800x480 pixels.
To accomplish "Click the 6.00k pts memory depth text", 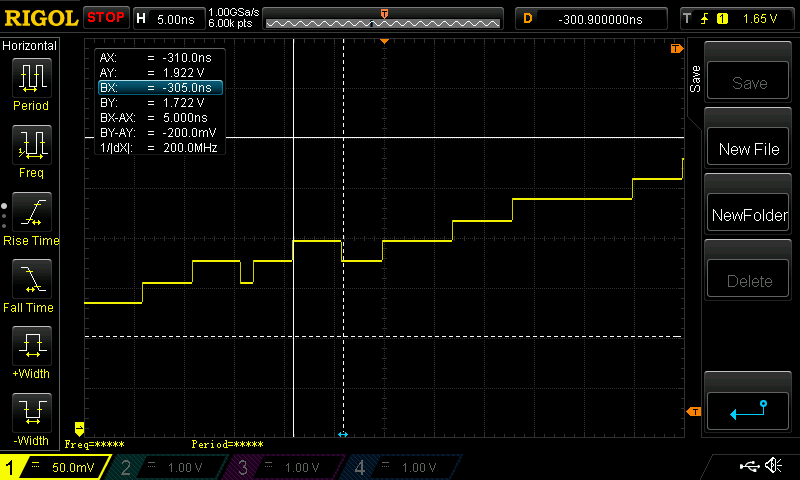I will [230, 23].
